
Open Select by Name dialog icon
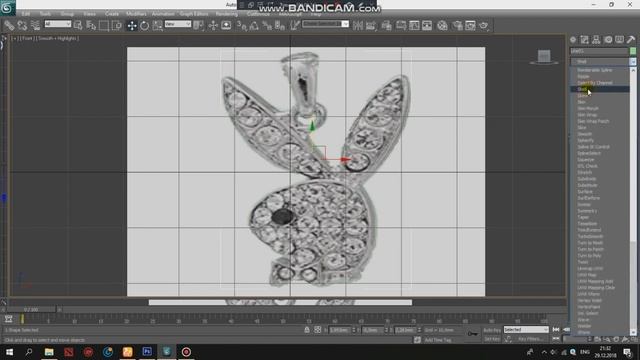pyautogui.click(x=91, y=25)
